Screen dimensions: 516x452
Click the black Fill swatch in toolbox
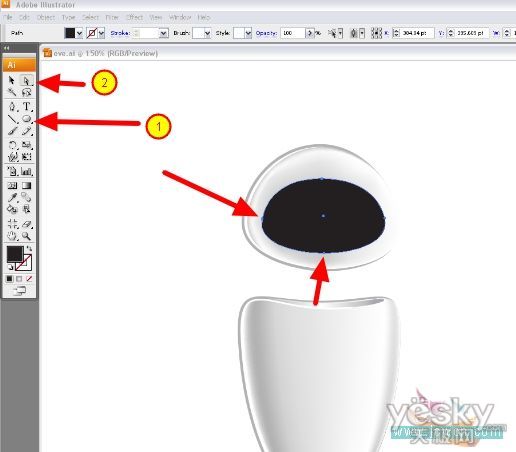(x=15, y=254)
